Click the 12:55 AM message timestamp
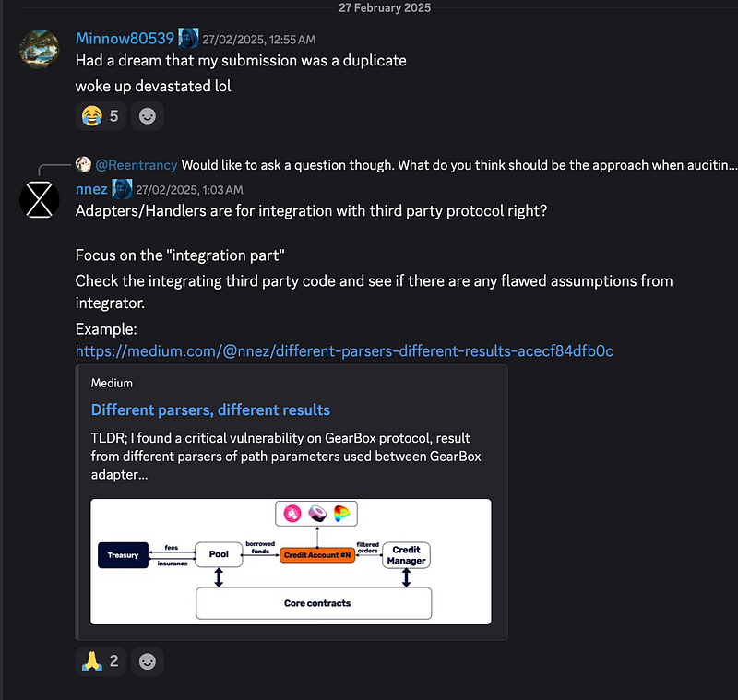The width and height of the screenshot is (738, 700). [259, 40]
